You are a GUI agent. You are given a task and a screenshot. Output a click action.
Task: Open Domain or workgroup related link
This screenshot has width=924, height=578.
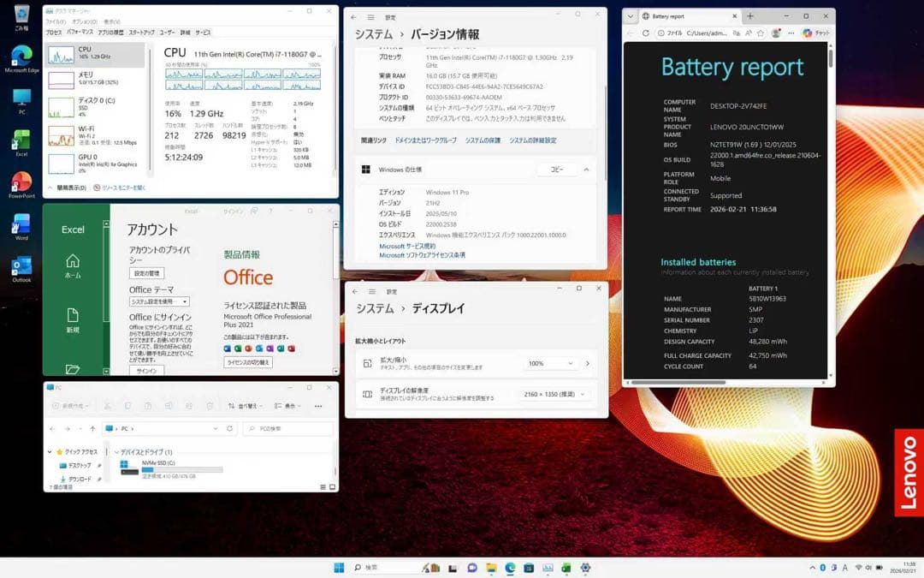coord(425,140)
